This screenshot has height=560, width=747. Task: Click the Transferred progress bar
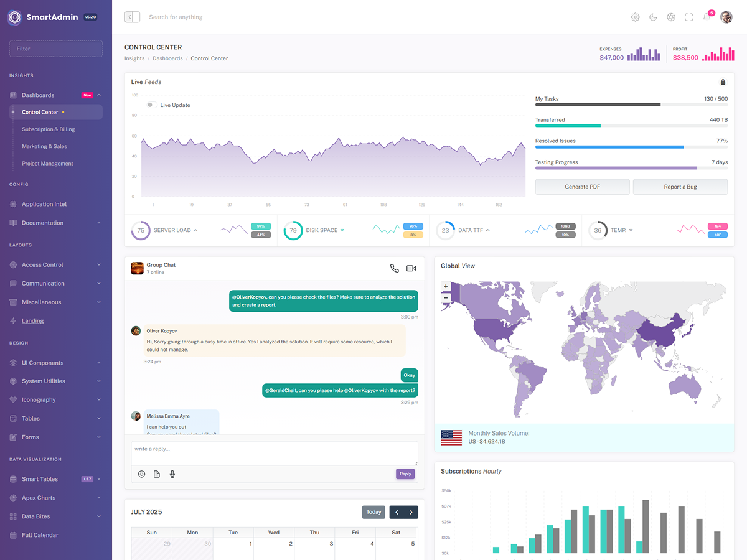(631, 126)
